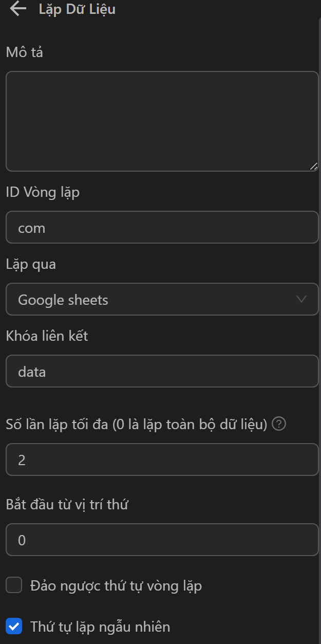Viewport: 321px width, 644px height.
Task: Click the Mô tả label
Action: 24,52
